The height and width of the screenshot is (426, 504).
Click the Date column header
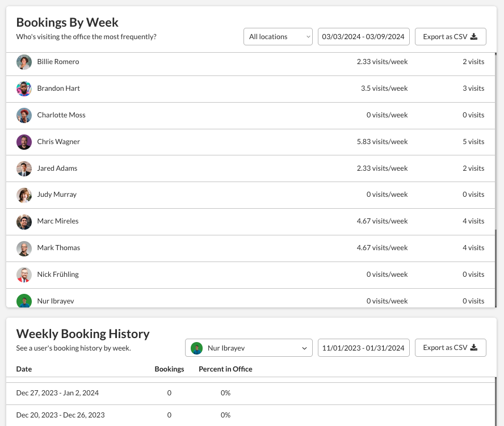click(24, 369)
